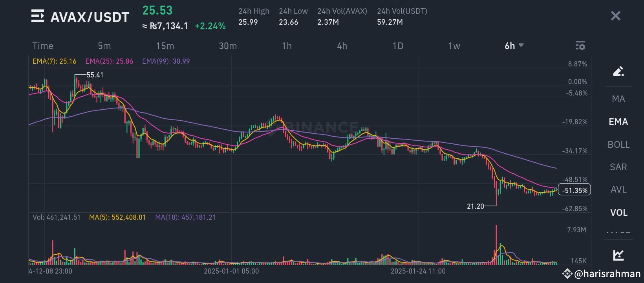Toggle the SAR indicator on

pyautogui.click(x=618, y=167)
